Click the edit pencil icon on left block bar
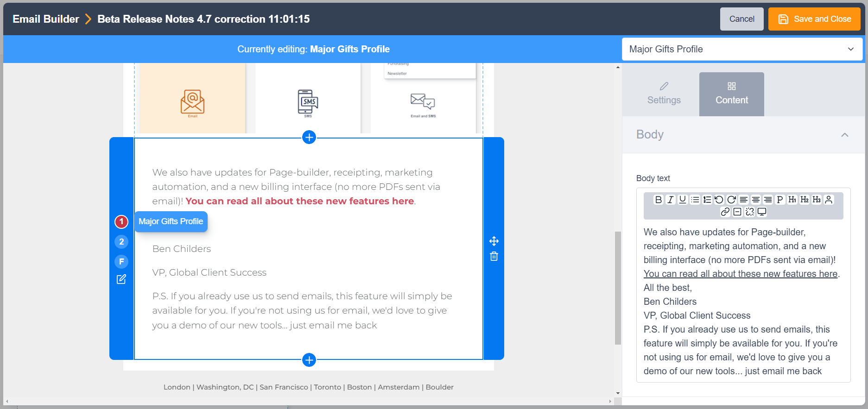 tap(121, 279)
